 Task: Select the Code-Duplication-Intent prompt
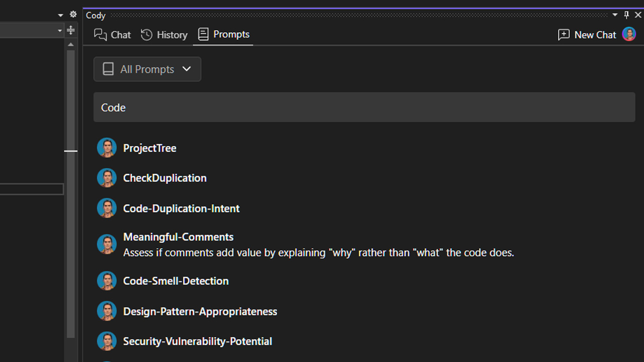[181, 208]
